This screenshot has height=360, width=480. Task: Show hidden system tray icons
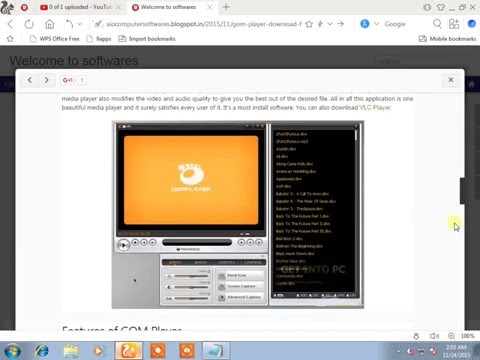tap(398, 351)
